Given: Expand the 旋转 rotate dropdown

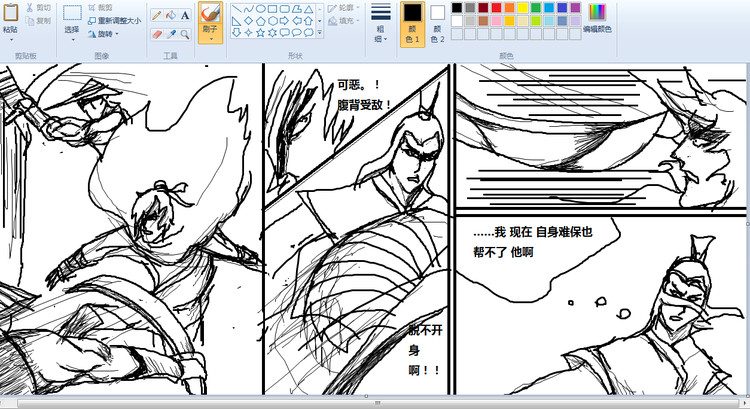Looking at the screenshot, I should point(105,33).
